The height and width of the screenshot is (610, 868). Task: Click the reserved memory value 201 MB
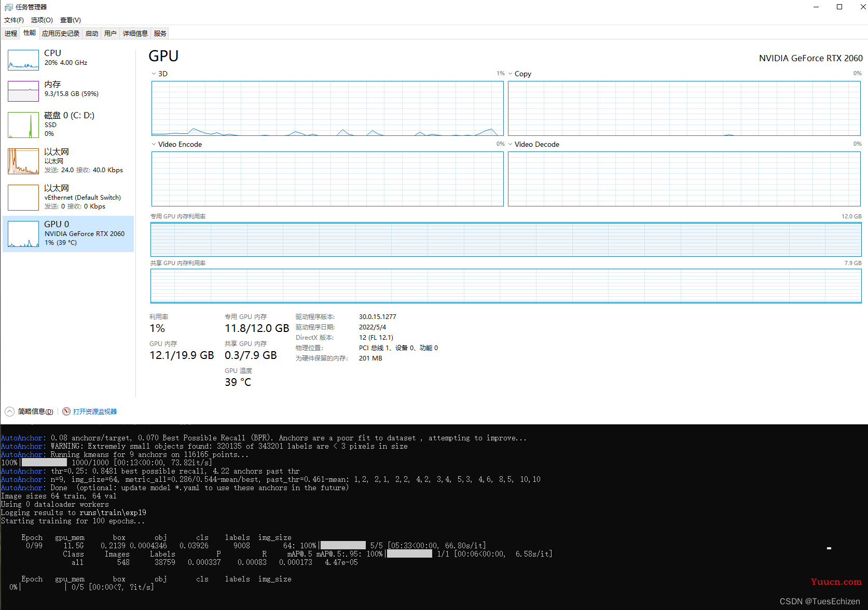coord(370,358)
